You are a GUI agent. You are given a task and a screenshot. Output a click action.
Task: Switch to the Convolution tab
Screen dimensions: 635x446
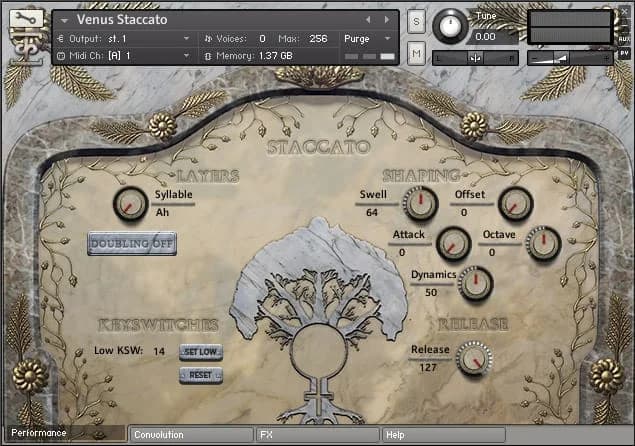(191, 435)
